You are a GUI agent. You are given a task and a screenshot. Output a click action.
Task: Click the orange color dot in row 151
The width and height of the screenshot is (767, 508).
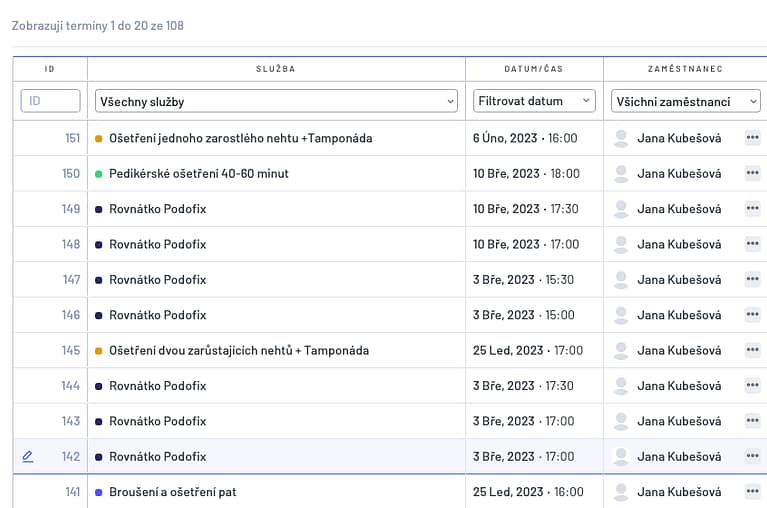(x=99, y=139)
